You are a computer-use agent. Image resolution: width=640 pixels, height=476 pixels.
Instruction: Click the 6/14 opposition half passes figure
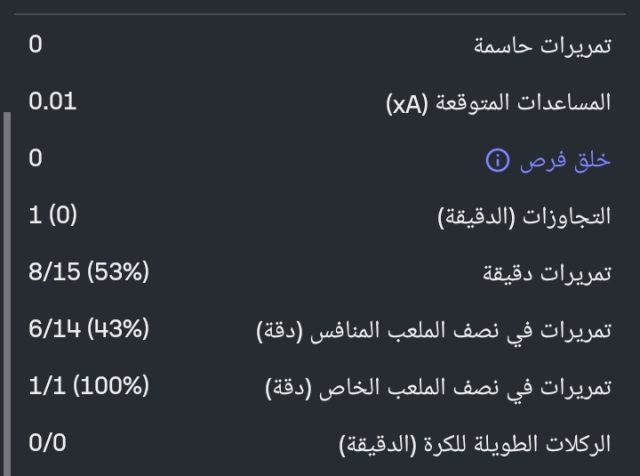[x=54, y=329]
